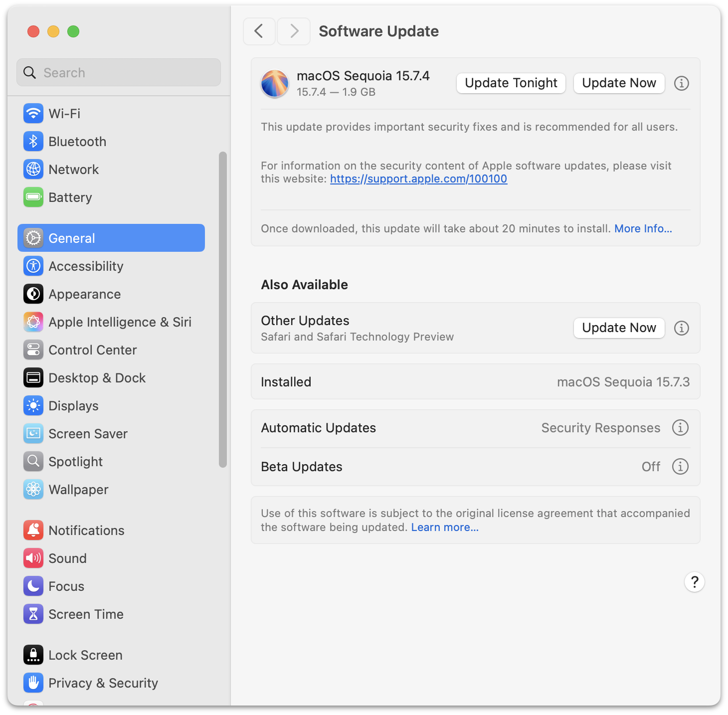Open the Displays settings pane
Viewport: 728px width, 715px height.
point(73,406)
